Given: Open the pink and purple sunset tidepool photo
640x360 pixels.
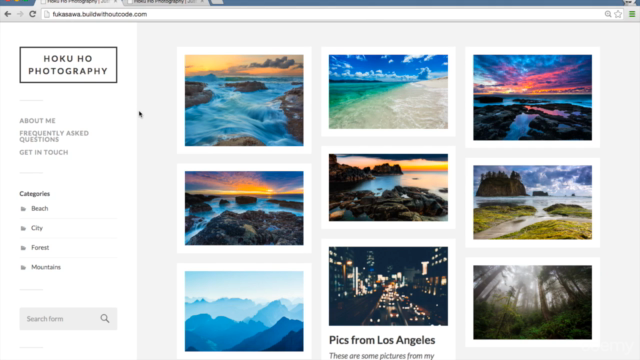Looking at the screenshot, I should point(532,98).
